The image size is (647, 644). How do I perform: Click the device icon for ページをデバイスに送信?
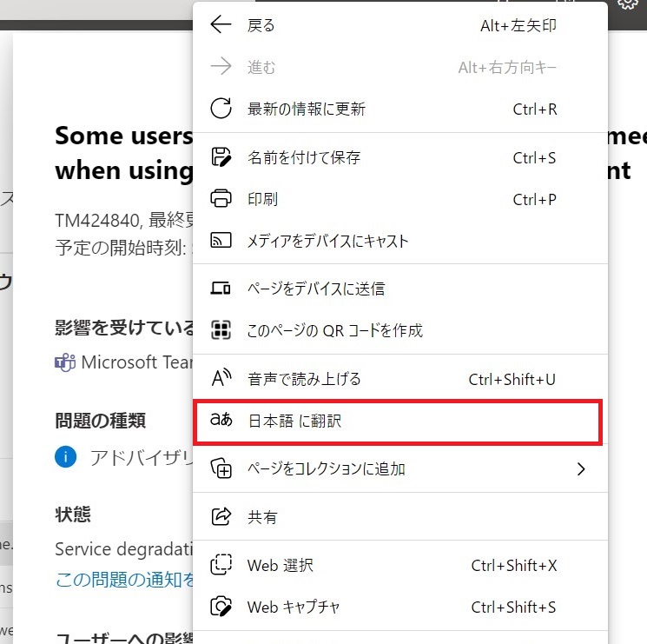221,289
